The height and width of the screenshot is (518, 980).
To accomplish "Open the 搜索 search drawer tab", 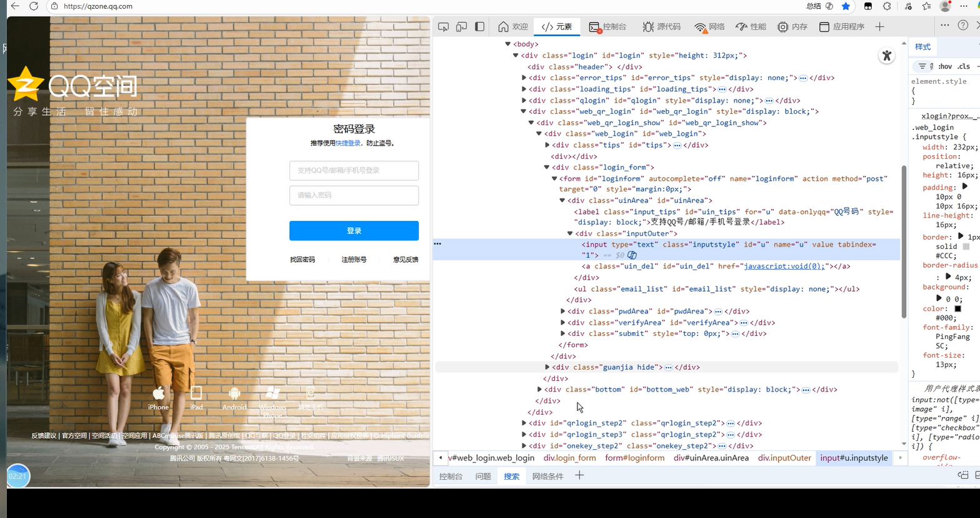I will 511,477.
